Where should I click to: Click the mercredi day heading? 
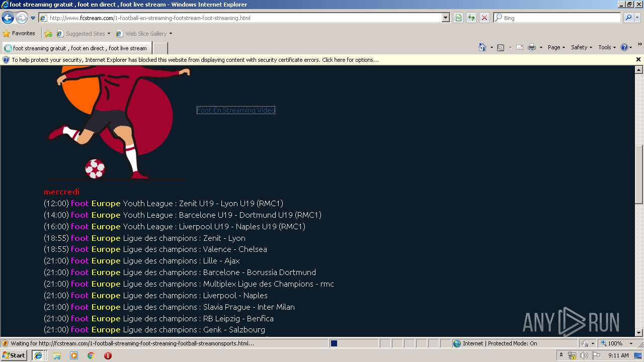tap(61, 192)
